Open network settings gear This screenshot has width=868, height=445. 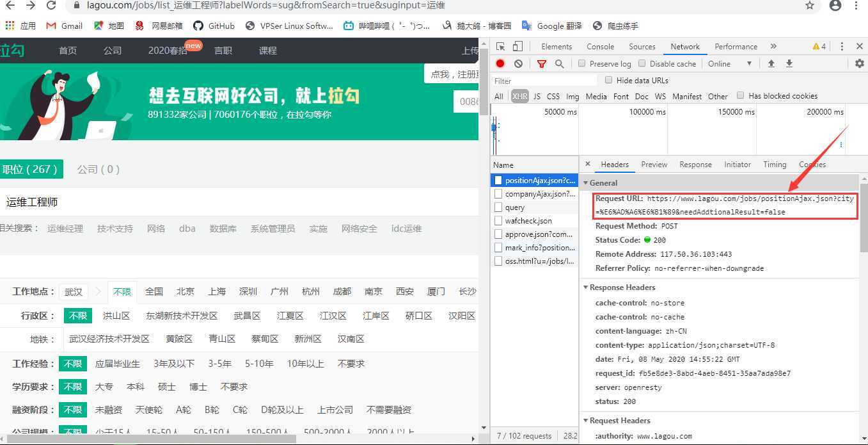coord(860,63)
